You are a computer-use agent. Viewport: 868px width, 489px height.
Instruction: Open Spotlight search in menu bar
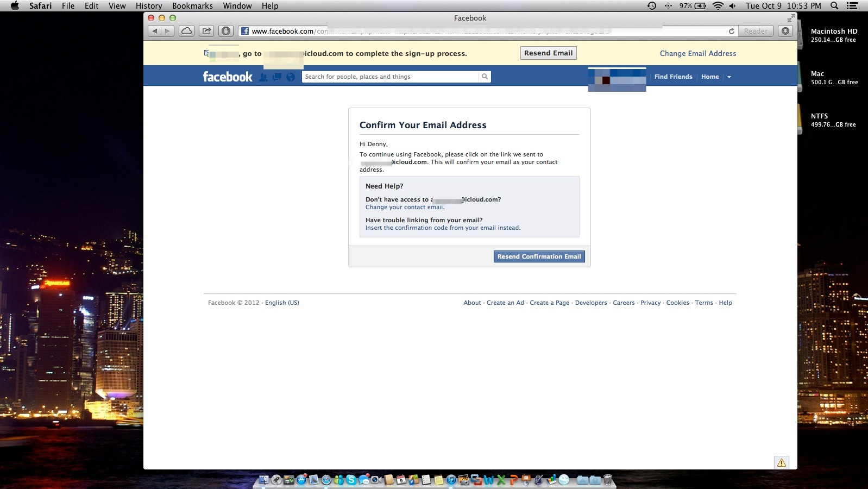[x=834, y=6]
